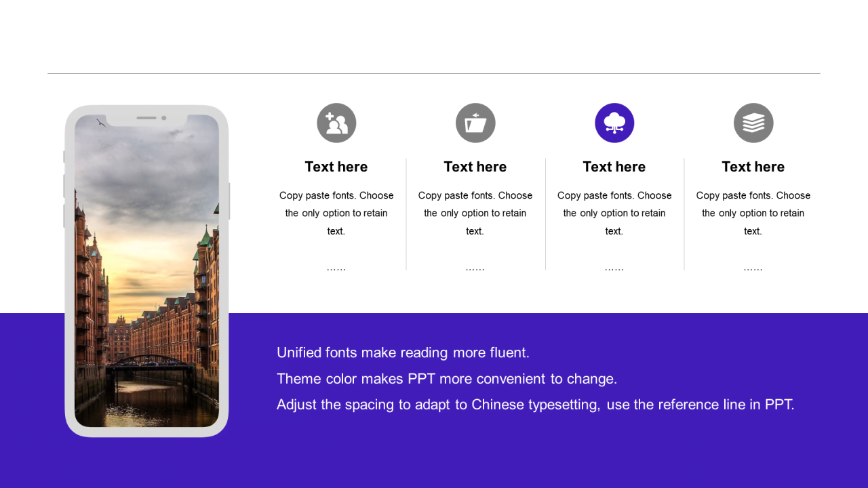The image size is (868, 488).
Task: Select the first 'Text here' heading
Action: [x=336, y=167]
